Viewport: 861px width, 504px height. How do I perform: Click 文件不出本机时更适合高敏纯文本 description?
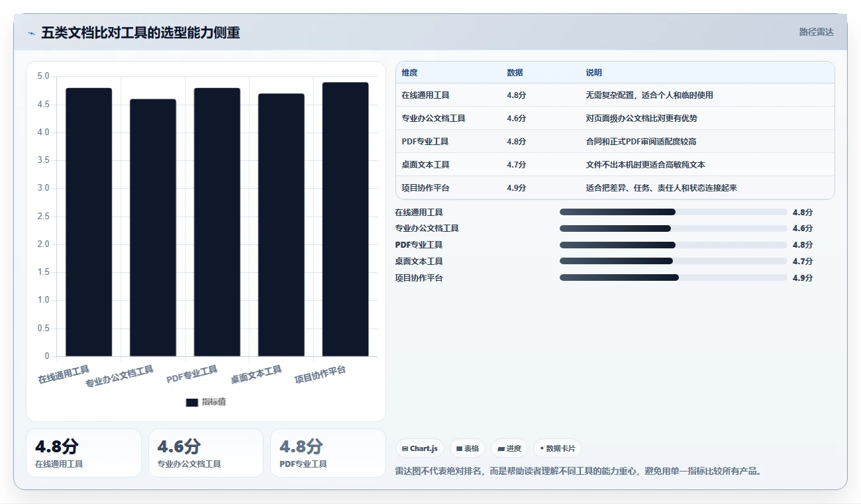coord(646,165)
